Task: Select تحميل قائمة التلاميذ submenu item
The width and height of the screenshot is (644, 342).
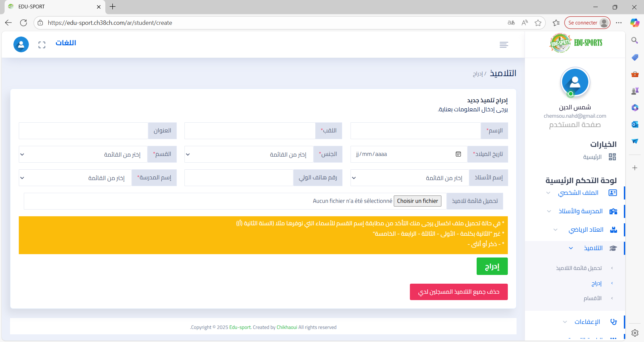Action: tap(579, 268)
